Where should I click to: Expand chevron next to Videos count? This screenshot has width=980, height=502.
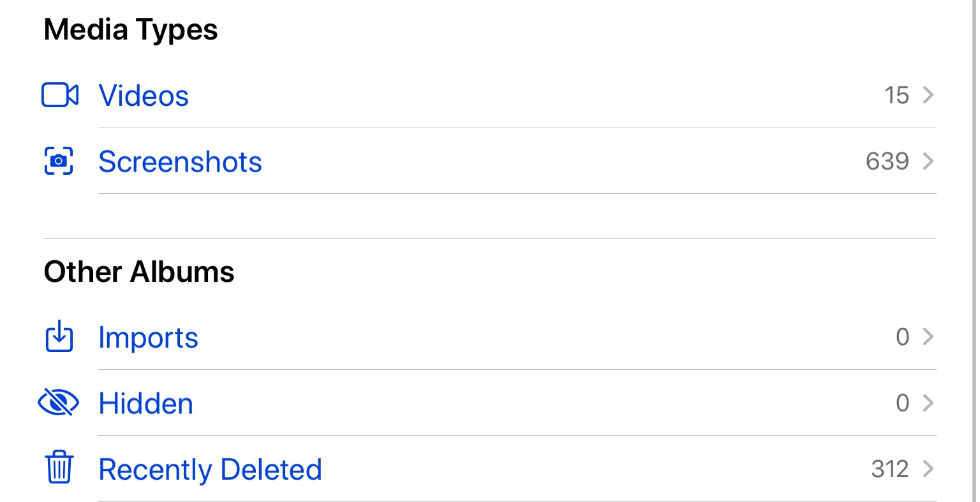(928, 95)
